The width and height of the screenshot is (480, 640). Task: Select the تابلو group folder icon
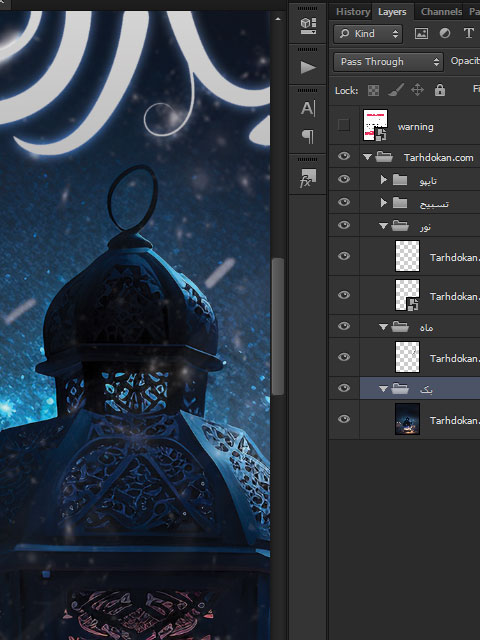[x=400, y=180]
